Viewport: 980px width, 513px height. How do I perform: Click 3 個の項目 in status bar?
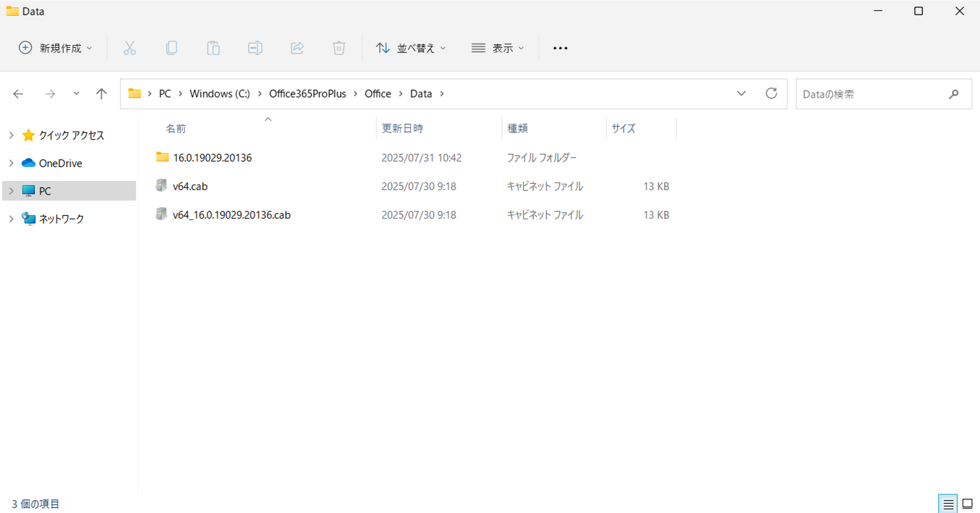click(36, 504)
